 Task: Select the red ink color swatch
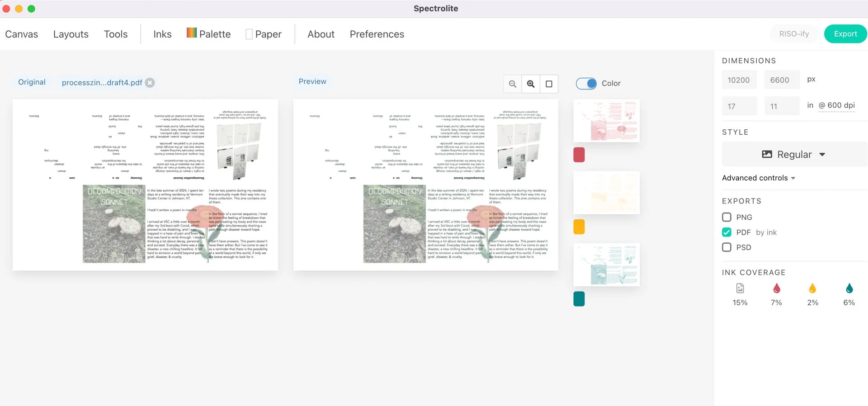pyautogui.click(x=579, y=155)
